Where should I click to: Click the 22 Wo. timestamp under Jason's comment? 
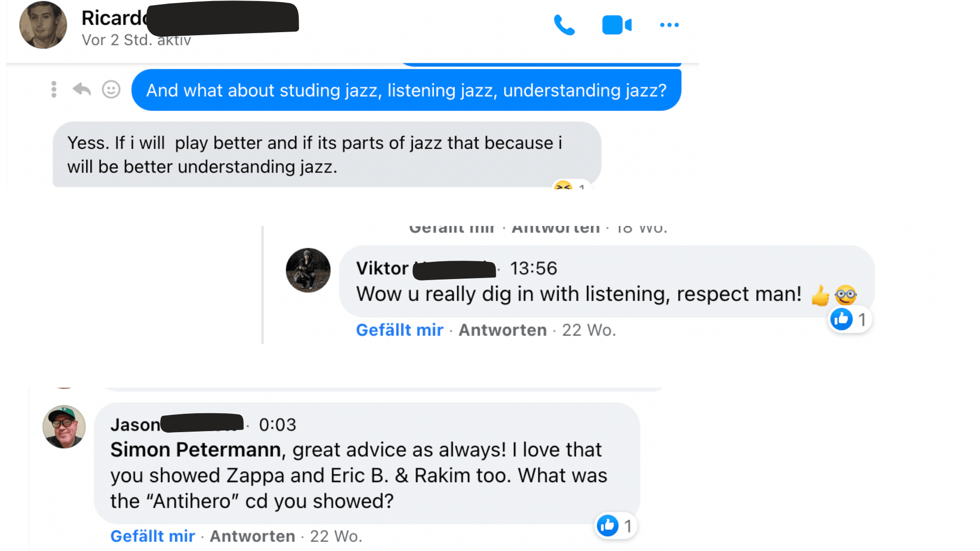pos(336,536)
